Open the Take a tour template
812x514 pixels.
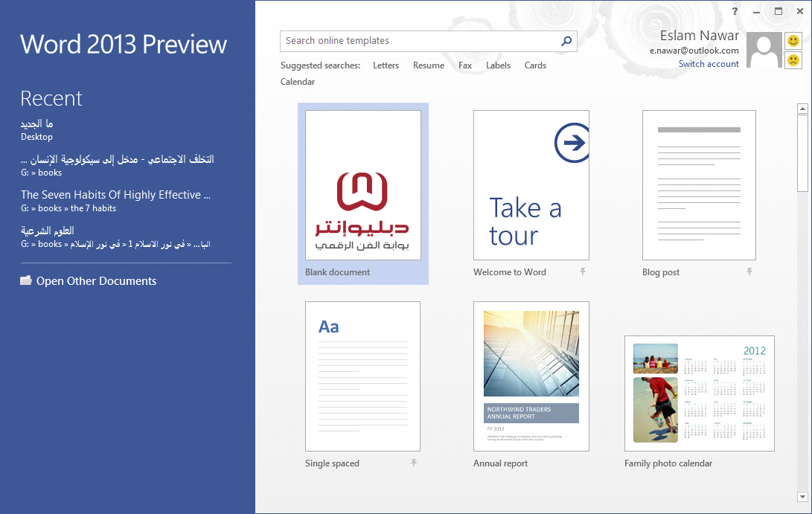click(531, 184)
